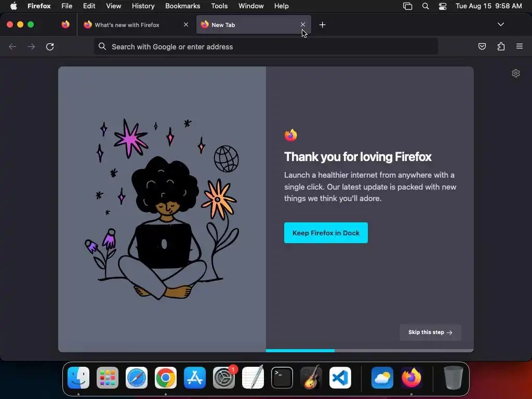Screen dimensions: 532x399
Task: Open Spotlight search in menu bar
Action: pos(425,6)
